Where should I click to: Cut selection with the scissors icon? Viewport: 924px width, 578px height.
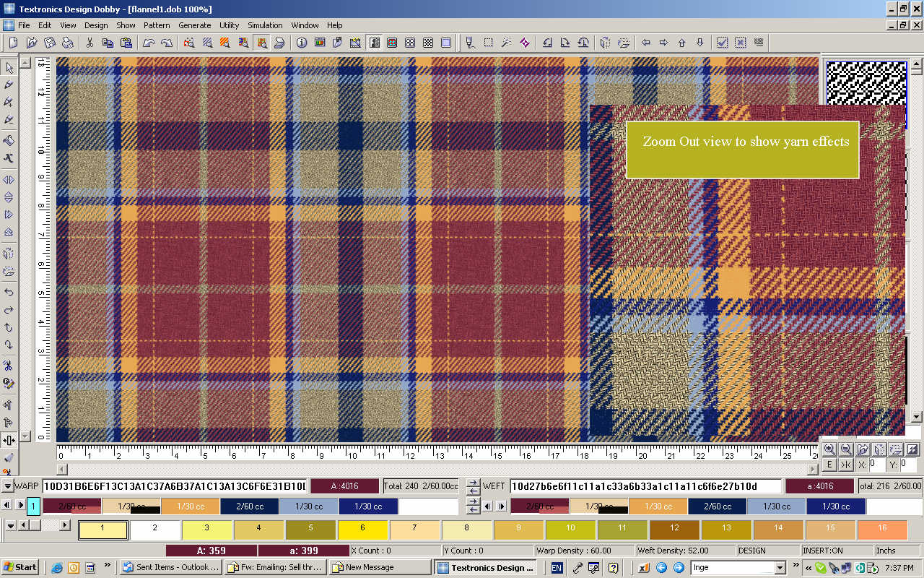pos(90,43)
